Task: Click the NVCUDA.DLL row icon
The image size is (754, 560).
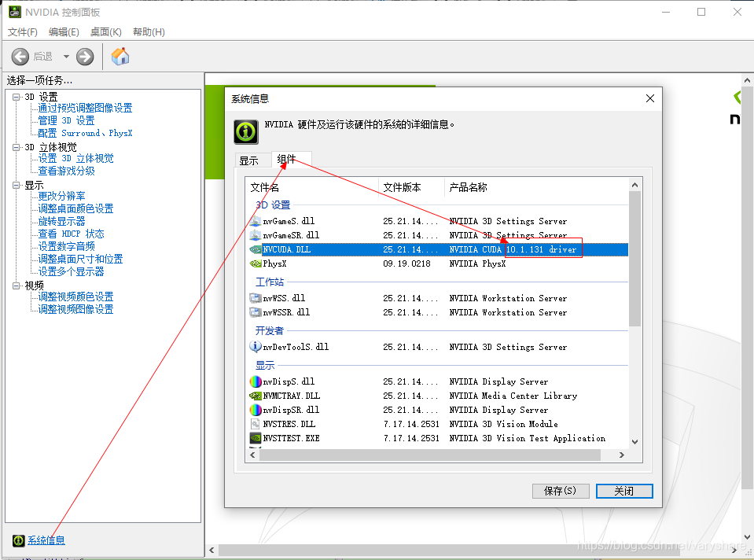Action: pyautogui.click(x=256, y=249)
